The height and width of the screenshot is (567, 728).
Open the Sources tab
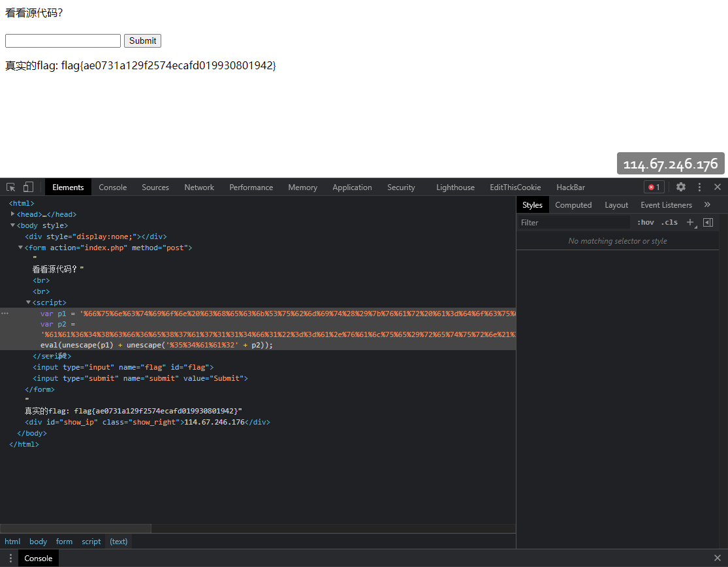coord(155,187)
